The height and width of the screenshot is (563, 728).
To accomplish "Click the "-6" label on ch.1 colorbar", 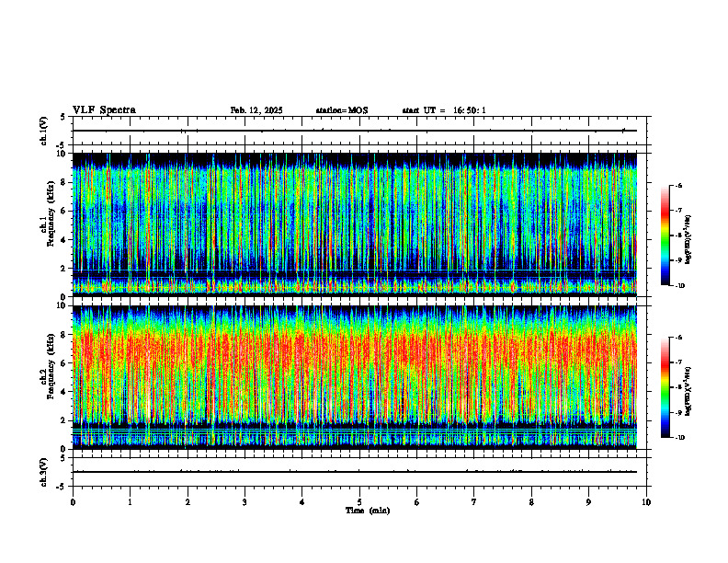I will 678,185.
